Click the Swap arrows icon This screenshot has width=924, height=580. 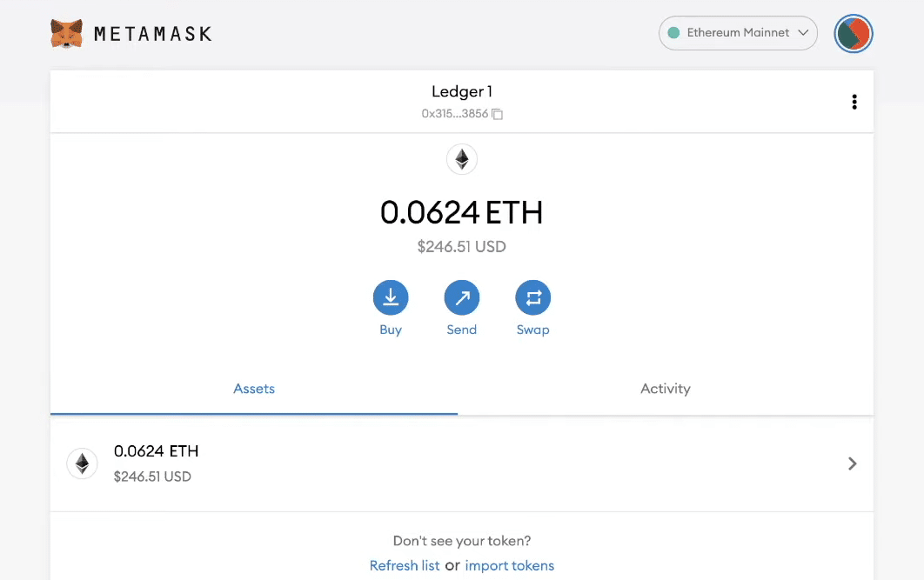[533, 297]
